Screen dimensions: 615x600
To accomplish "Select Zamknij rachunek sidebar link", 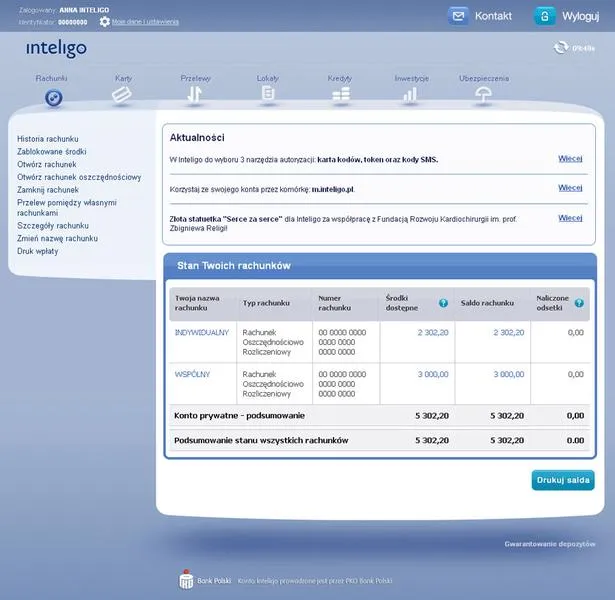I will (48, 190).
